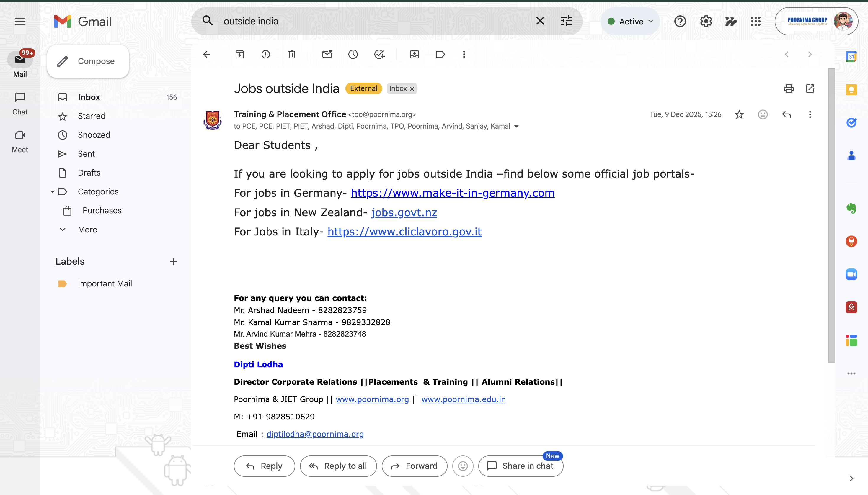868x495 pixels.
Task: Snooze the email with the clock icon
Action: pyautogui.click(x=353, y=54)
